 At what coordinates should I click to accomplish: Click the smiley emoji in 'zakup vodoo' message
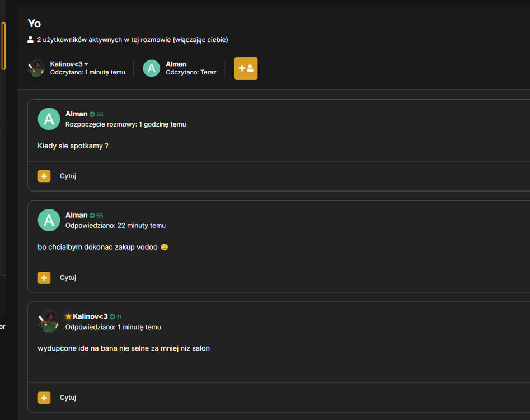[x=165, y=247]
